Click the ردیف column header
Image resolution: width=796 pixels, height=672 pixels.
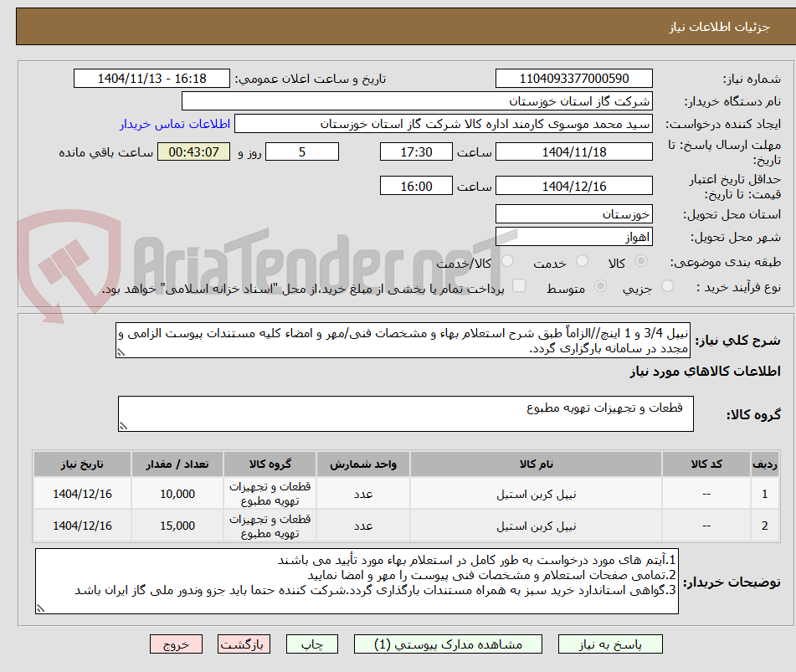[764, 464]
